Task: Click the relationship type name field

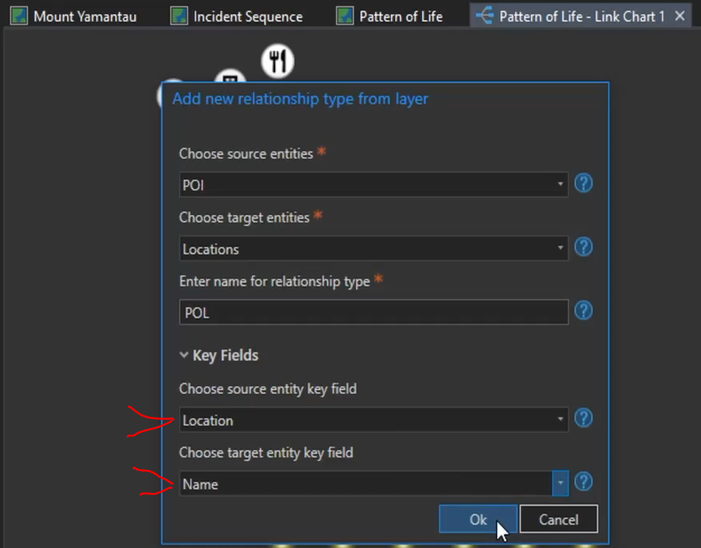Action: point(373,312)
